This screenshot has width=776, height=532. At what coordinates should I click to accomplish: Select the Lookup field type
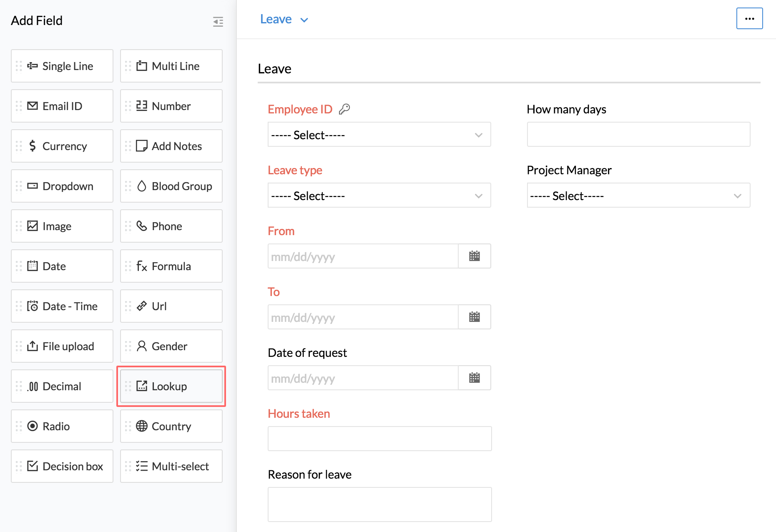[171, 386]
